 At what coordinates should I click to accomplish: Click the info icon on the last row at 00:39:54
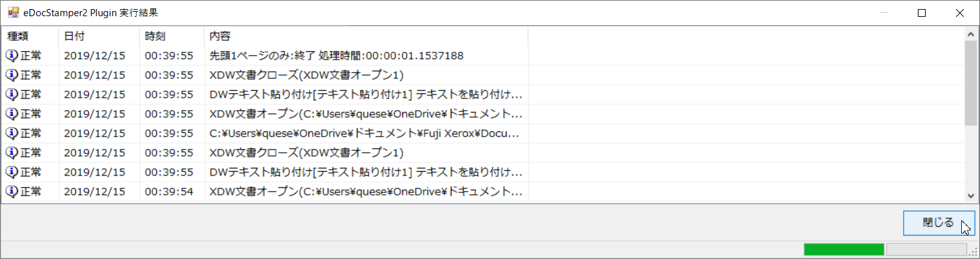12,192
